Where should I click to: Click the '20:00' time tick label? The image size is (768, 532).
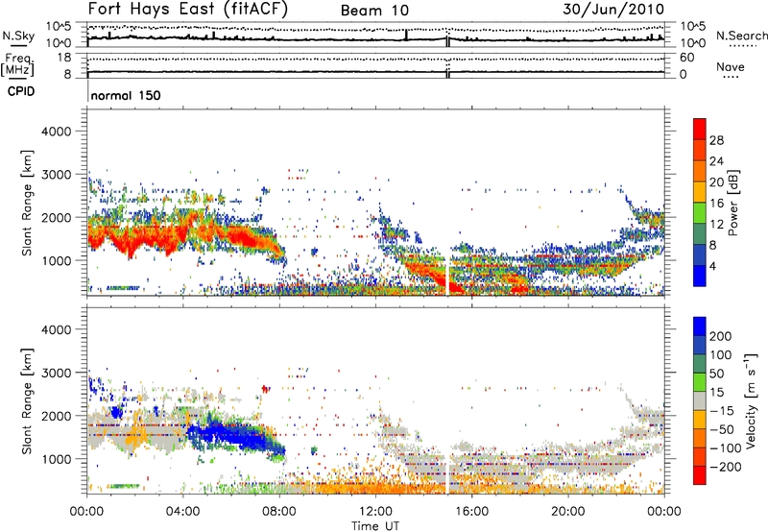[568, 512]
